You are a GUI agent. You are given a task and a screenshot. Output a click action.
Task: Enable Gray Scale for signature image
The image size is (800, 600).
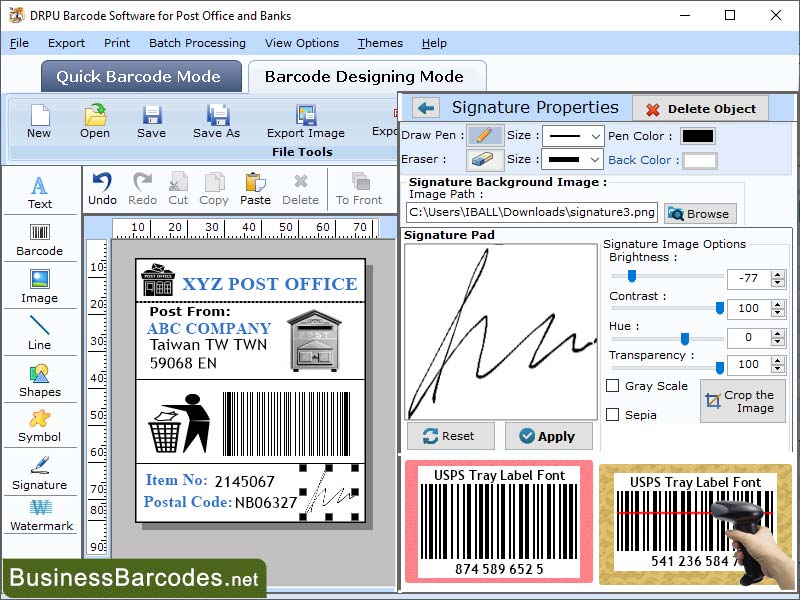[614, 385]
